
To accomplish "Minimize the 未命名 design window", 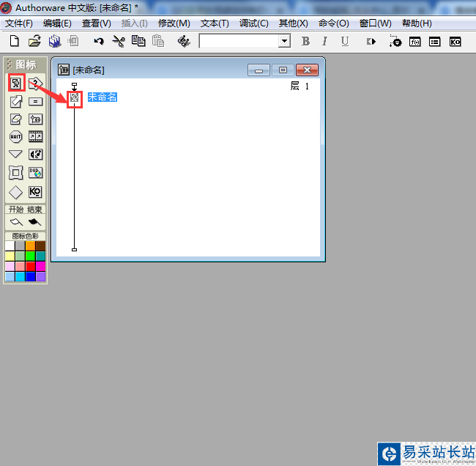I will click(x=259, y=70).
